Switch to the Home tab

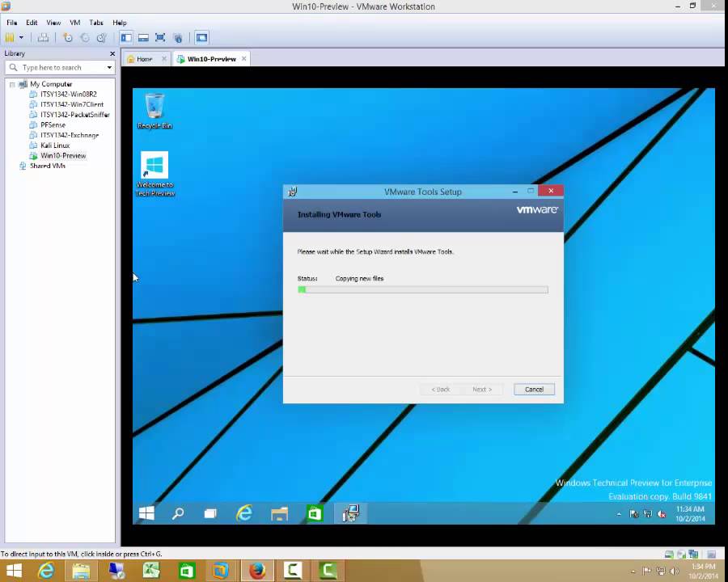click(140, 59)
